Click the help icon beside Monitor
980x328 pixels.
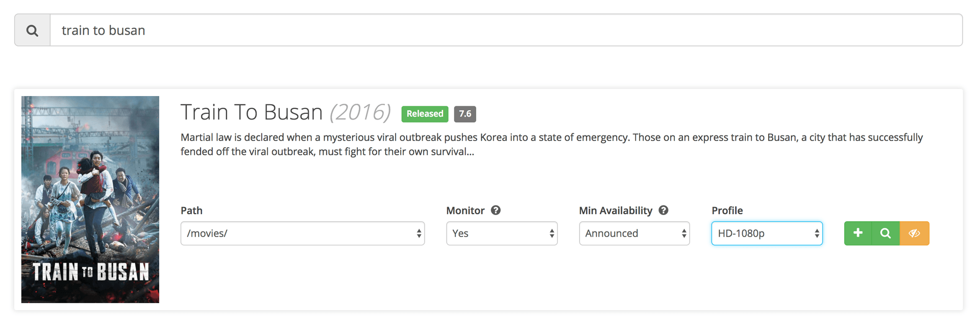coord(496,210)
